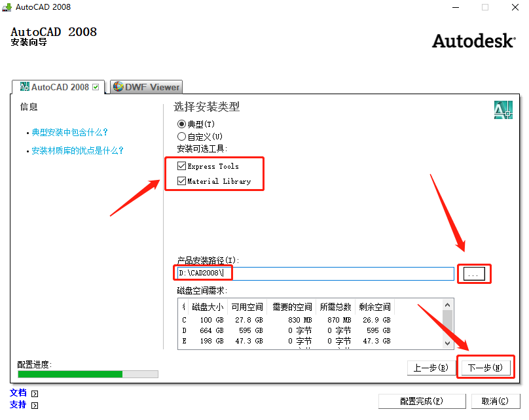
Task: Open the 典型安装中包含什么? help link
Action: point(69,132)
